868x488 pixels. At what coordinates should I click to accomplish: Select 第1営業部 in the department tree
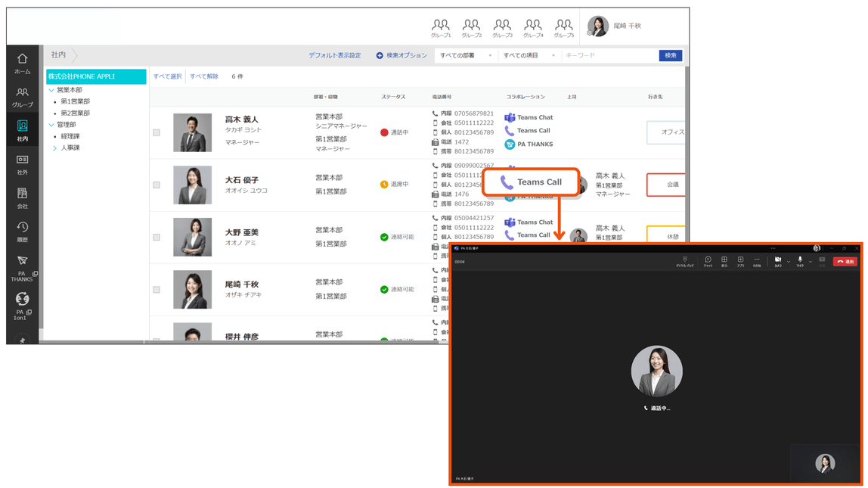point(76,101)
